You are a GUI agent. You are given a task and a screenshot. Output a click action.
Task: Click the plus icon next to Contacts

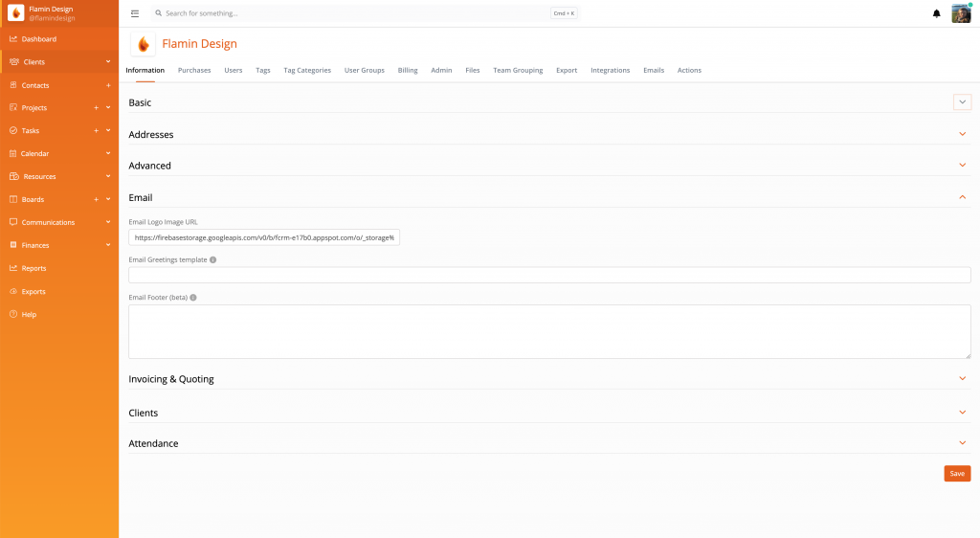pyautogui.click(x=108, y=85)
